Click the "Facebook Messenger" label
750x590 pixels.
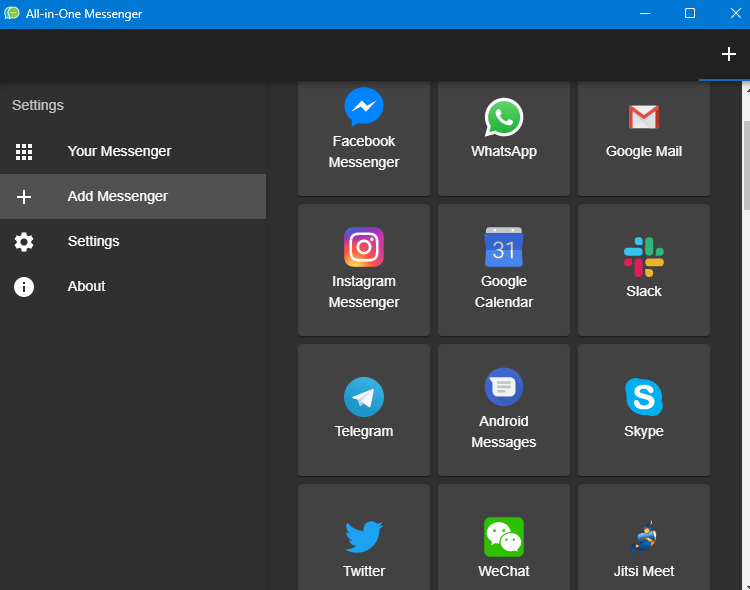(364, 152)
